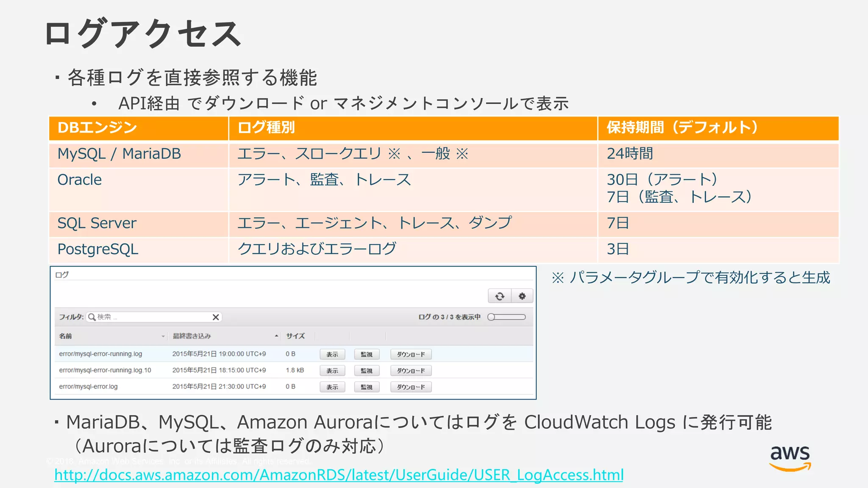Image resolution: width=868 pixels, height=488 pixels.
Task: Click 監視 for mysql-error-running.log.10
Action: [367, 371]
